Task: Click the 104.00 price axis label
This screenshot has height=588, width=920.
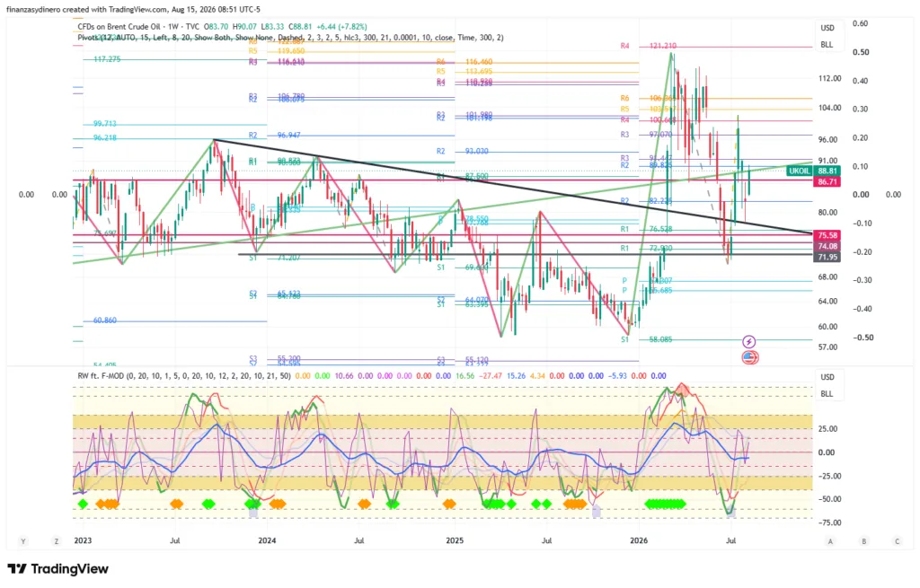Action: [830, 108]
